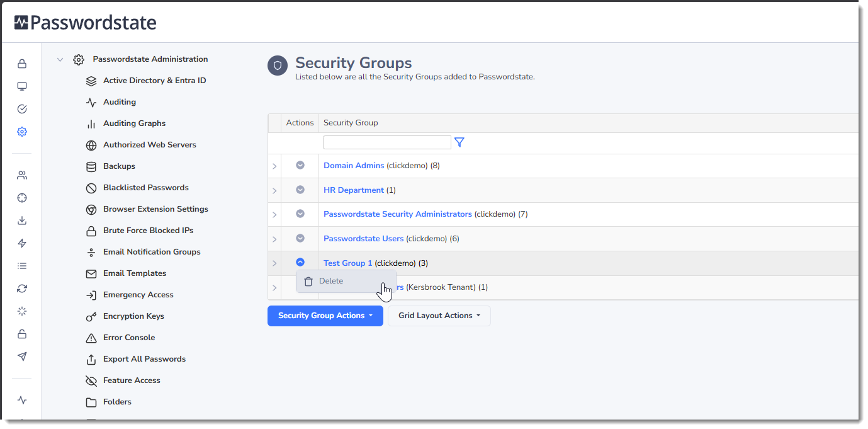Click the paper plane send rail icon
This screenshot has height=429, width=868.
[22, 357]
